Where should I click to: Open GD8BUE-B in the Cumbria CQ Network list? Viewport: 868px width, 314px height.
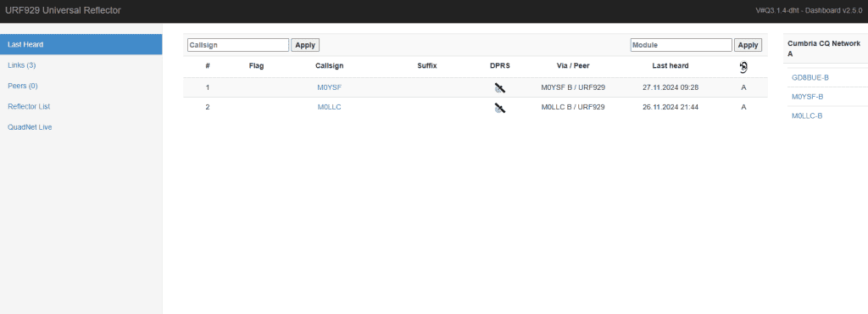(810, 77)
